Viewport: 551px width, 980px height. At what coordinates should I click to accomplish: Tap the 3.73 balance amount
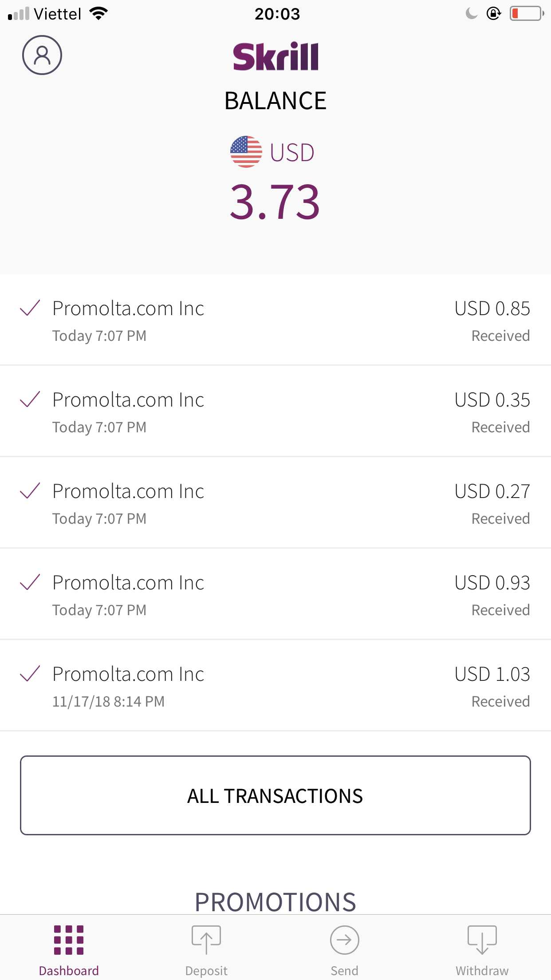(x=275, y=202)
